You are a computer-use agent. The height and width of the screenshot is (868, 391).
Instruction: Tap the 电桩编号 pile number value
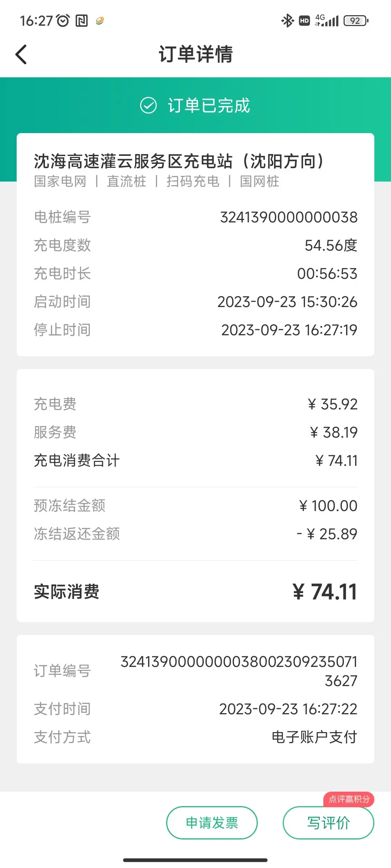click(x=289, y=217)
